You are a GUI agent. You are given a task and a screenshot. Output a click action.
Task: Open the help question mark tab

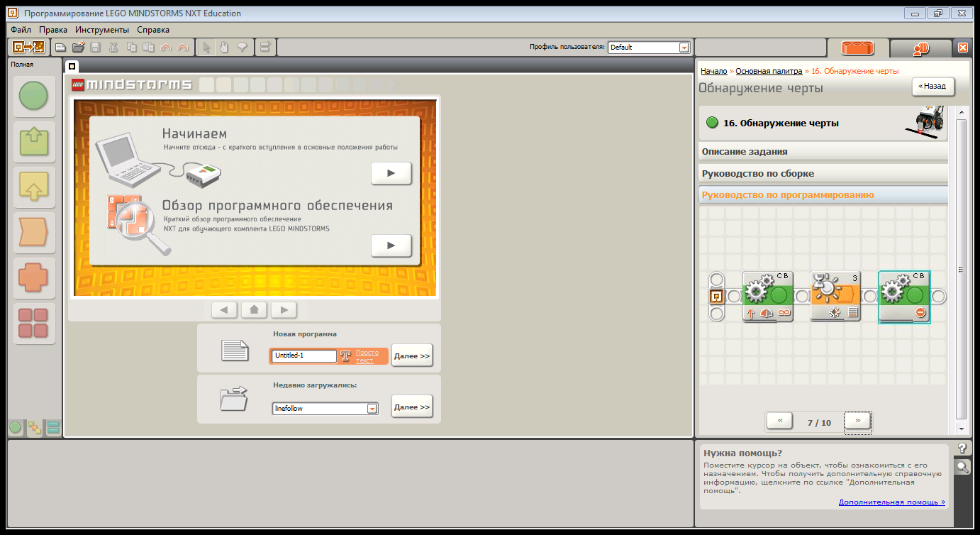tap(962, 448)
